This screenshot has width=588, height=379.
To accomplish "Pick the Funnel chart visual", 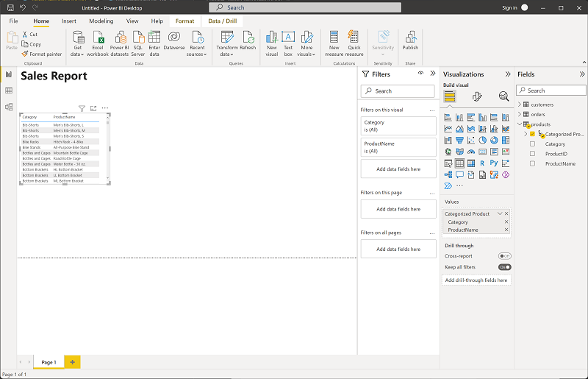I will tap(459, 141).
